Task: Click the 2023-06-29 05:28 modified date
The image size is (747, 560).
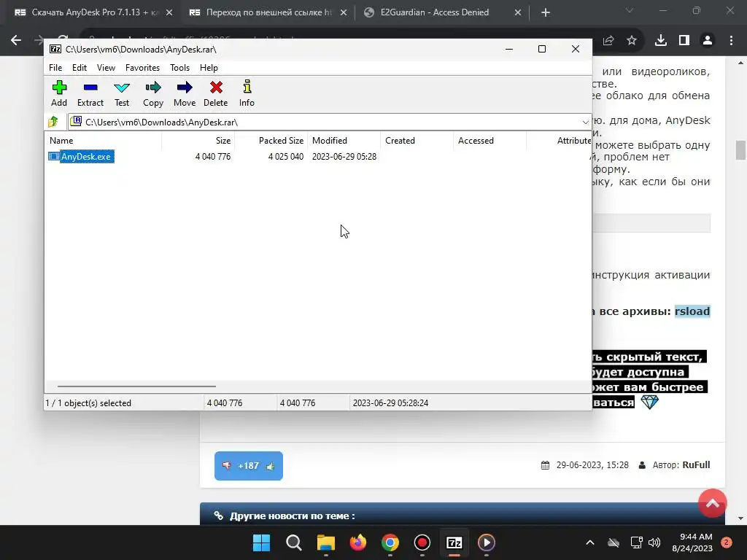Action: [344, 157]
